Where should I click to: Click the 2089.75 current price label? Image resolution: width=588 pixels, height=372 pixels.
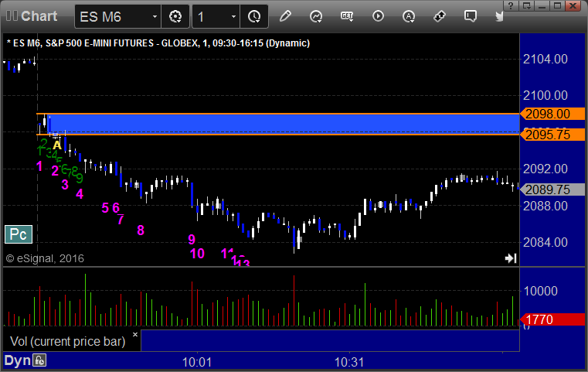tap(552, 189)
